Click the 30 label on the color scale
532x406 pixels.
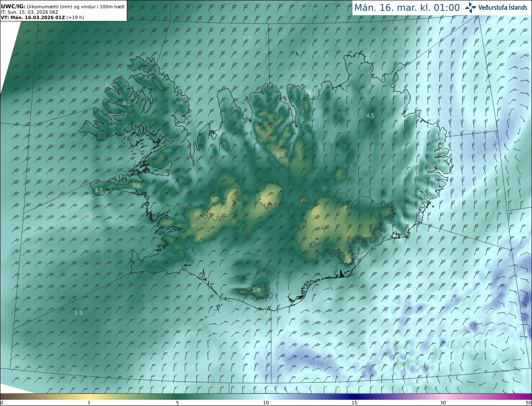(x=443, y=403)
